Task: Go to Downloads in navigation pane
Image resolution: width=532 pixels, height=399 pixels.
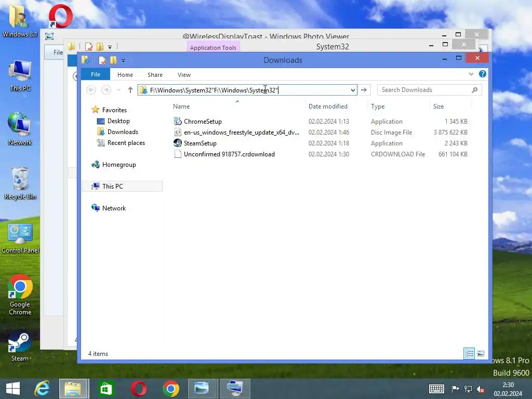Action: pos(123,132)
